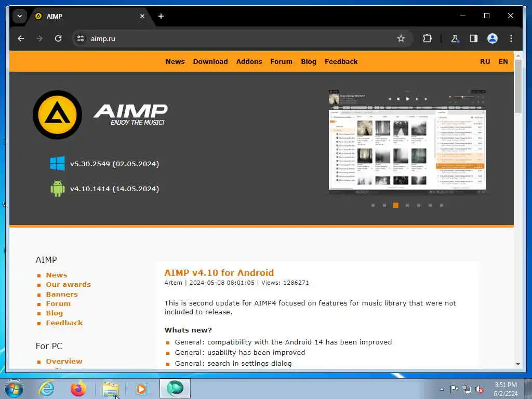Select the seventh carousel dot

coord(442,205)
